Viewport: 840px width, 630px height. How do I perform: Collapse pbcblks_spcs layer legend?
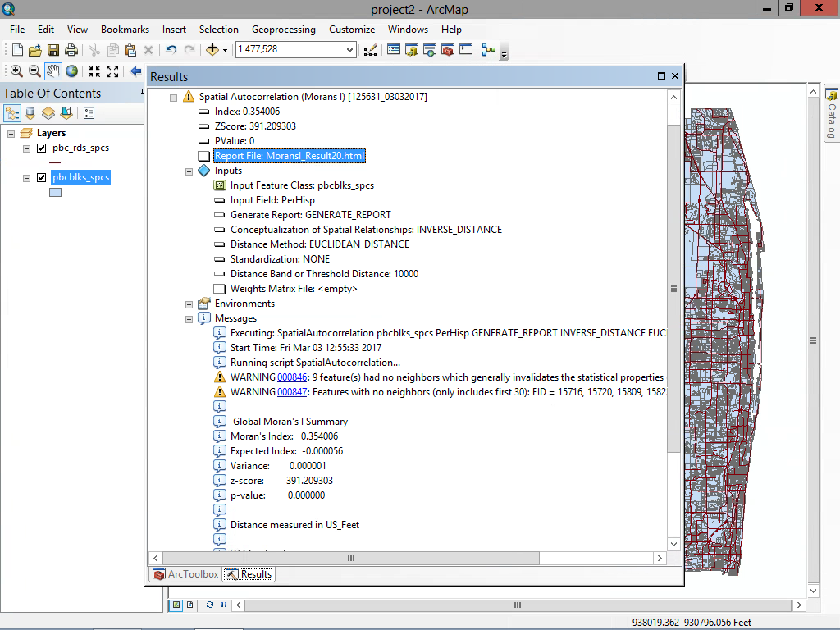tap(26, 178)
